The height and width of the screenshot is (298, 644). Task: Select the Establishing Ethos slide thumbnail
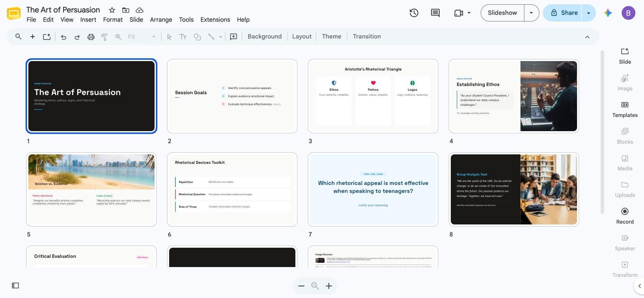[x=514, y=96]
